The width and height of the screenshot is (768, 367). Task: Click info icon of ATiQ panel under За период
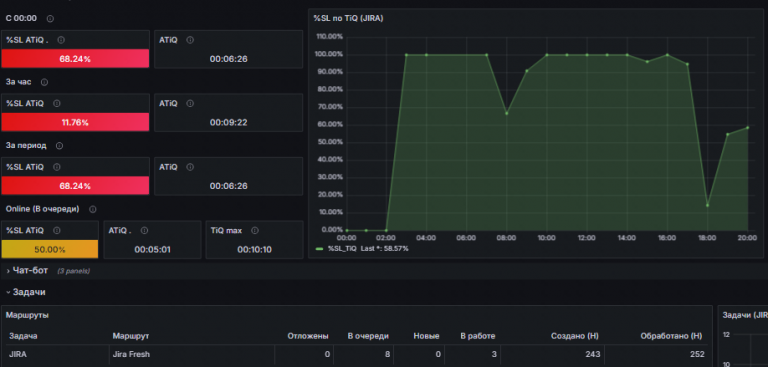190,167
